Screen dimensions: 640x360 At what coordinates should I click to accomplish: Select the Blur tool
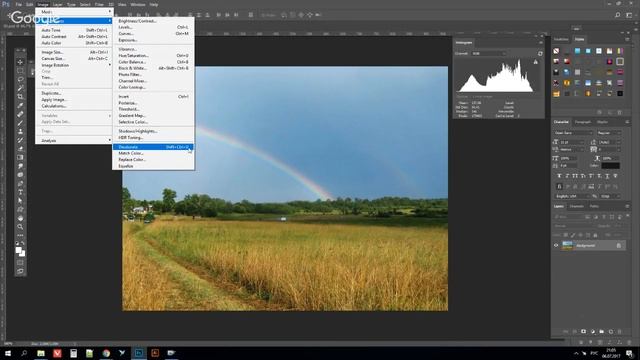coord(20,166)
